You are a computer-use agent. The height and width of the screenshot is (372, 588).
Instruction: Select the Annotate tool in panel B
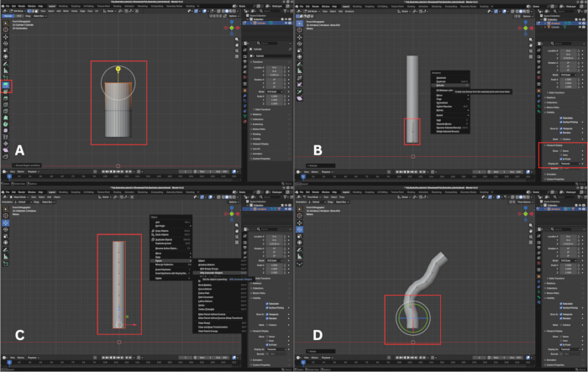point(300,64)
